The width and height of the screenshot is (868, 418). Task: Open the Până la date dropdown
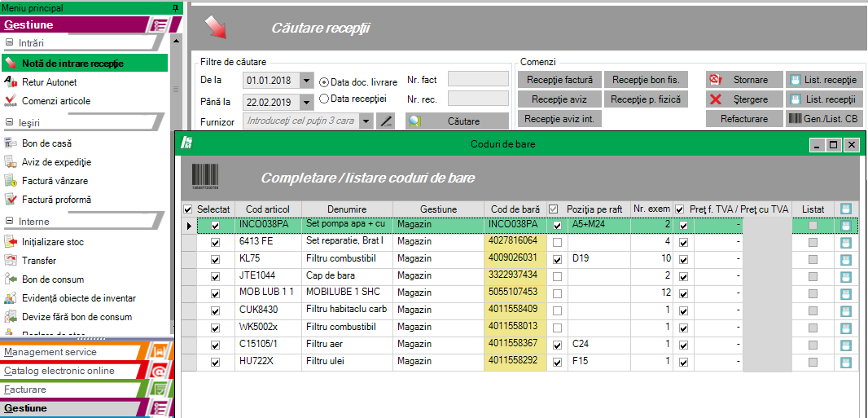coord(307,102)
